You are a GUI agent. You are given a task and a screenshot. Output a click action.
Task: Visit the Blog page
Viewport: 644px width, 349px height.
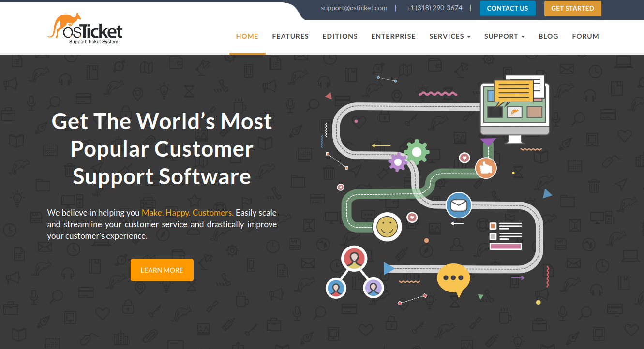coord(548,36)
